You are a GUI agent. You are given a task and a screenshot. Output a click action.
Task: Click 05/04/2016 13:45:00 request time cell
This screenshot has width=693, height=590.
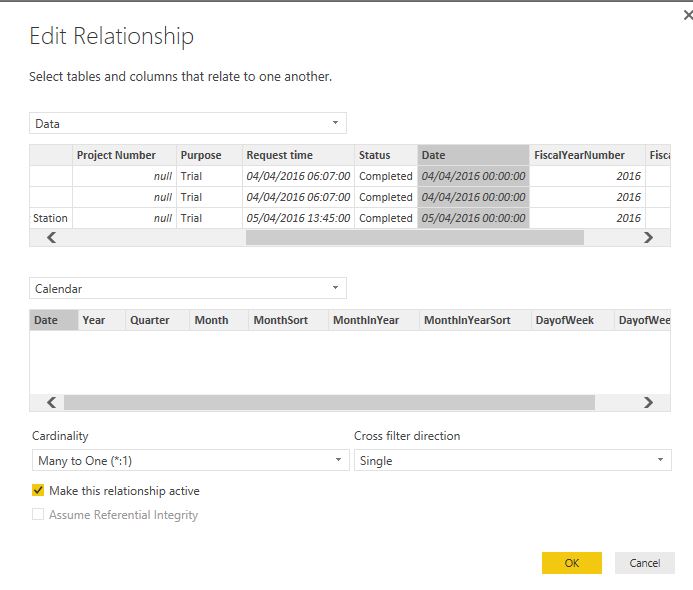pos(298,218)
